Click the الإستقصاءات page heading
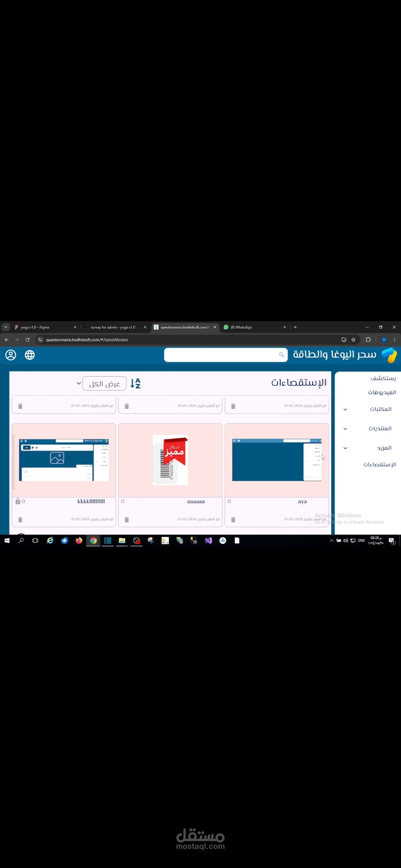This screenshot has height=868, width=401. (x=299, y=382)
